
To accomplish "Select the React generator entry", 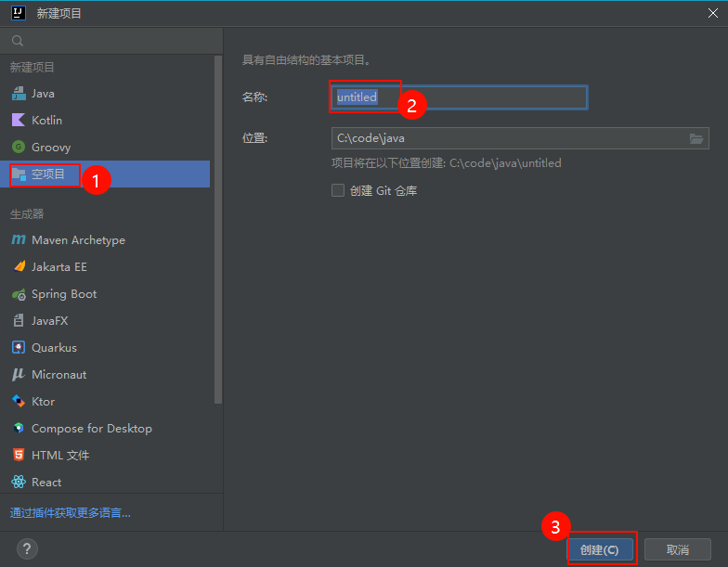I will [105, 483].
